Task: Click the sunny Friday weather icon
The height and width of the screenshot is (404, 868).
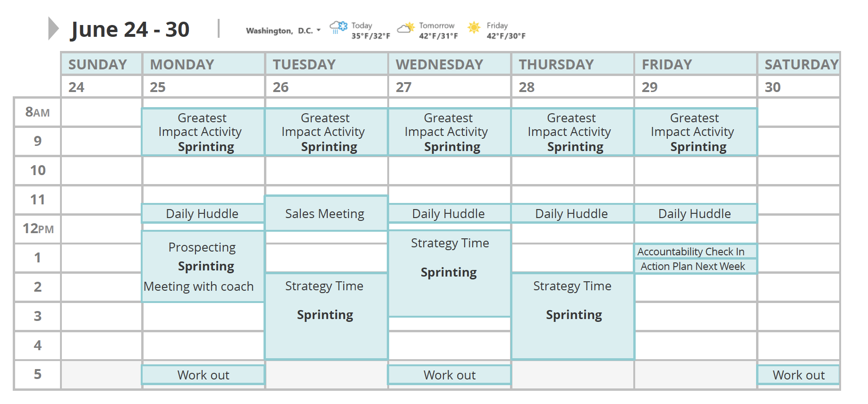Action: pyautogui.click(x=473, y=28)
